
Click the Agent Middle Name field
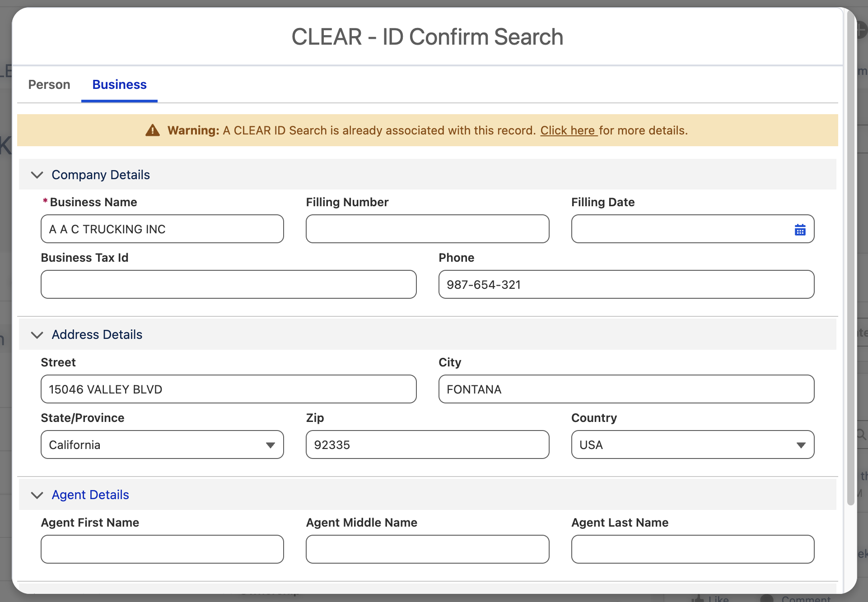pos(427,549)
